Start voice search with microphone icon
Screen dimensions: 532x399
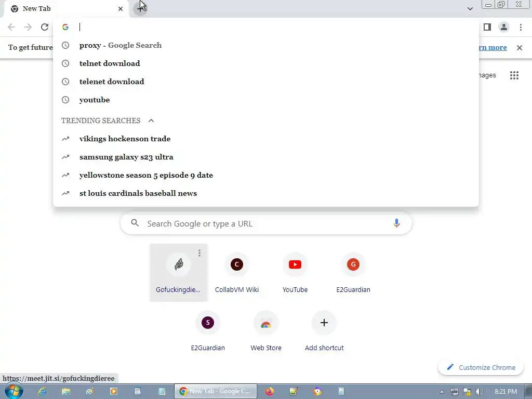pos(396,223)
